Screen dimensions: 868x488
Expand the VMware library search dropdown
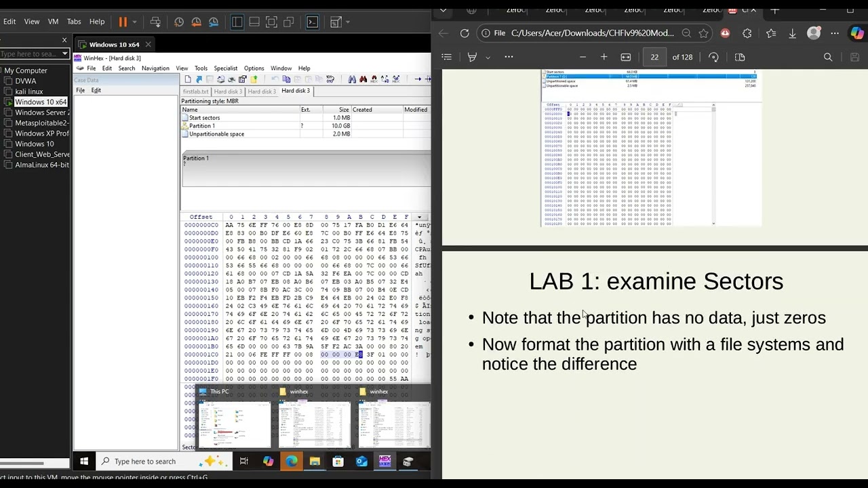click(x=64, y=54)
